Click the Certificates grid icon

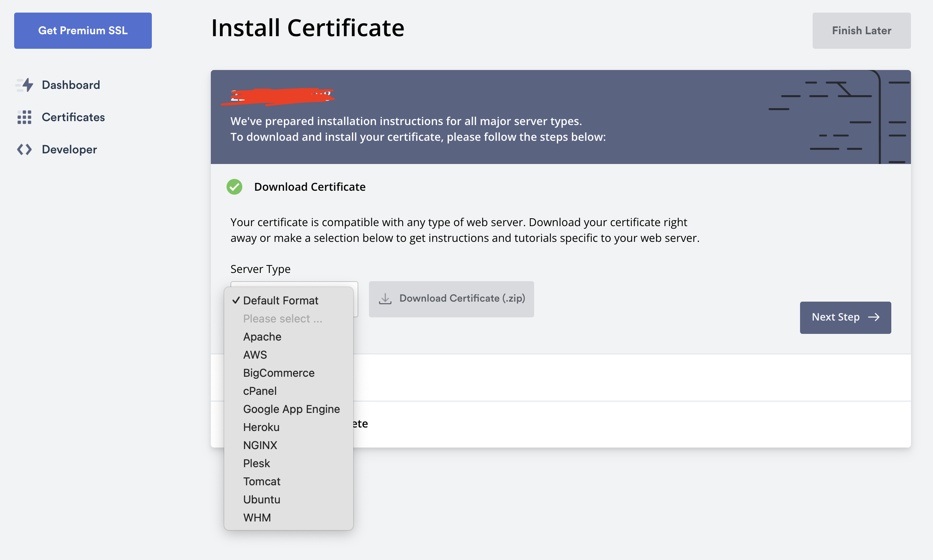pyautogui.click(x=24, y=117)
